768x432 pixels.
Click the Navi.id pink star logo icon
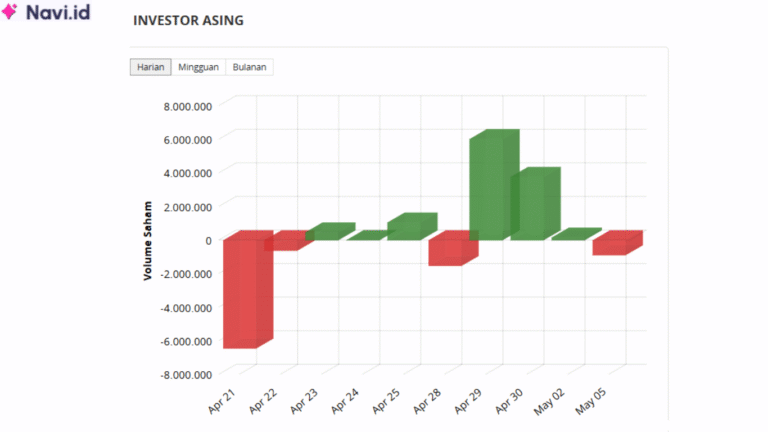[11, 13]
